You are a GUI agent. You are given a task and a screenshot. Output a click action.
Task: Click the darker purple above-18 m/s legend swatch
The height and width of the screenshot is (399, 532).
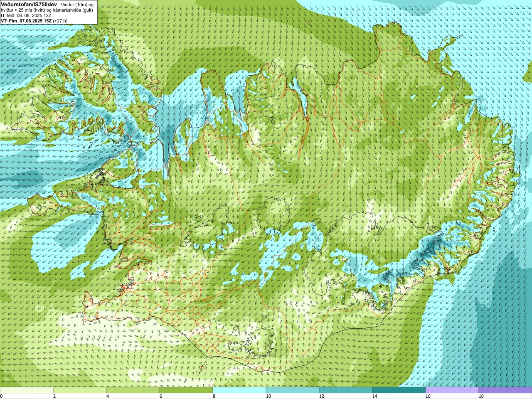[505, 390]
